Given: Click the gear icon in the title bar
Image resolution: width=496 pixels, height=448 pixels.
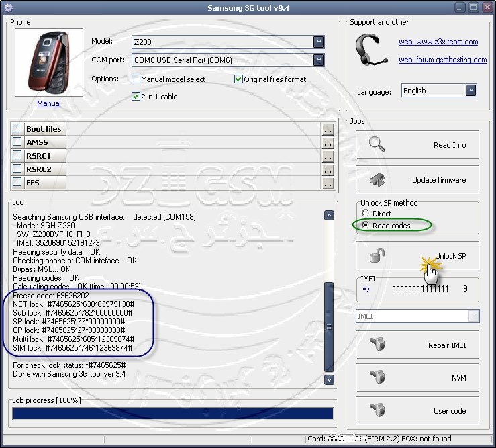Looking at the screenshot, I should point(9,7).
